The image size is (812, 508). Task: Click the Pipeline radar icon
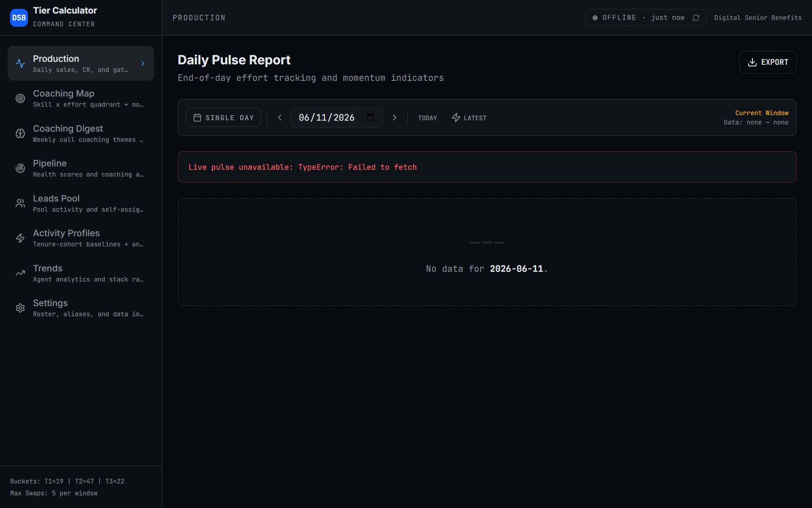click(x=20, y=168)
